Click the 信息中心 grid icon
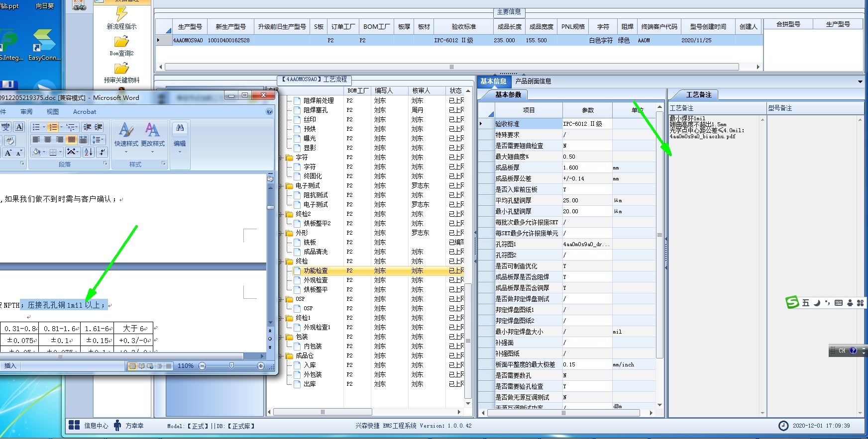Screen dimensions: 868x439 click(74, 425)
